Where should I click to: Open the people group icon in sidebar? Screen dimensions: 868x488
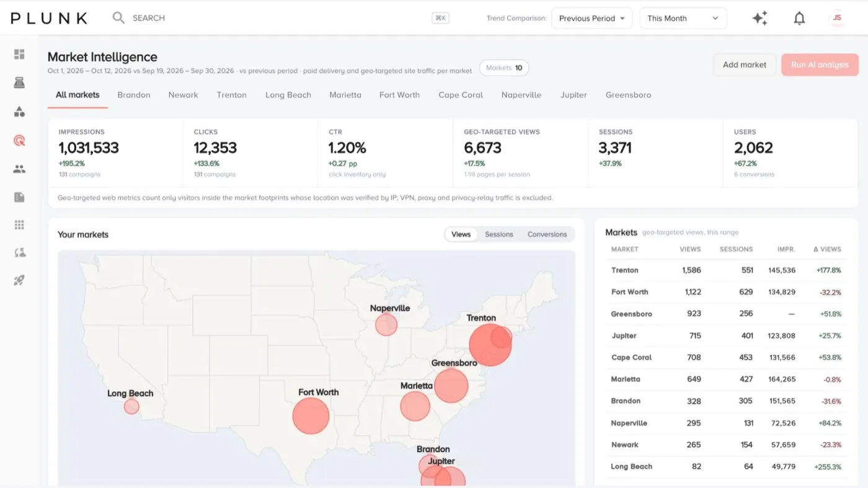[19, 169]
